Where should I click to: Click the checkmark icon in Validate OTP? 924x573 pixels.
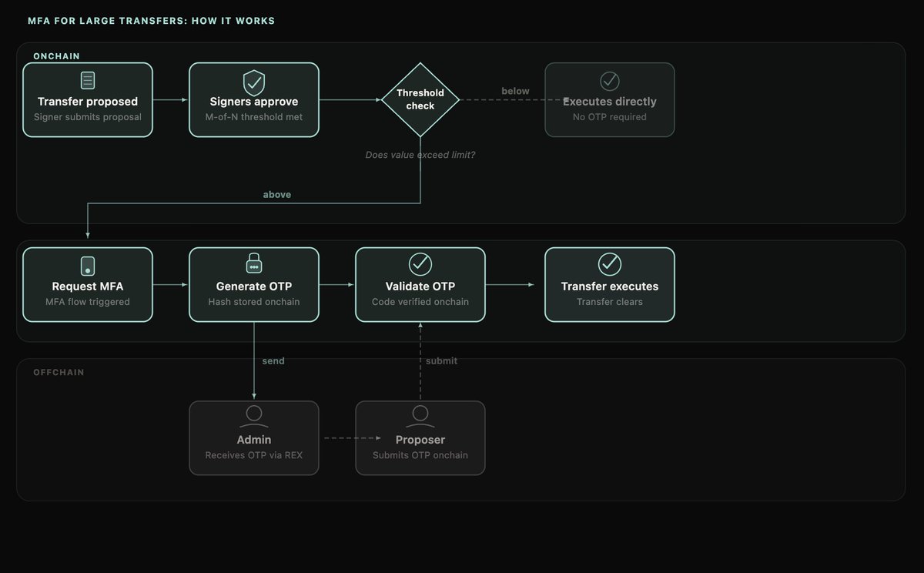(420, 263)
